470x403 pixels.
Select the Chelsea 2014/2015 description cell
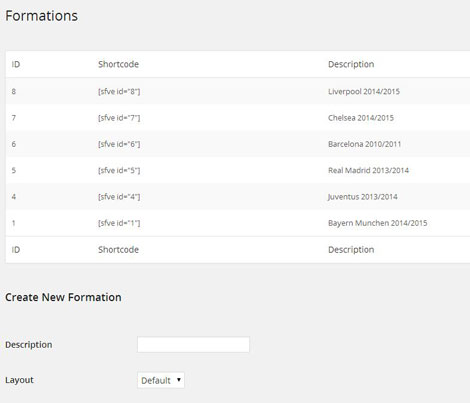(x=361, y=118)
